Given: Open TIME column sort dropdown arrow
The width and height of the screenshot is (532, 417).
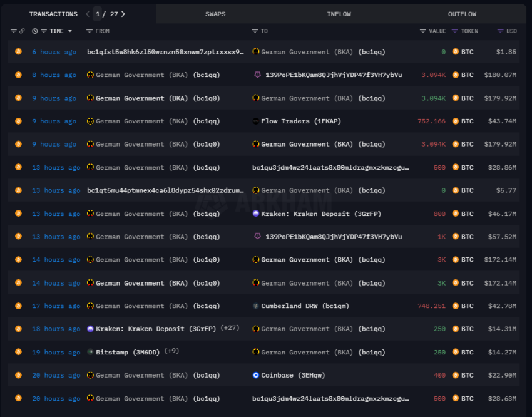Looking at the screenshot, I should tap(70, 31).
